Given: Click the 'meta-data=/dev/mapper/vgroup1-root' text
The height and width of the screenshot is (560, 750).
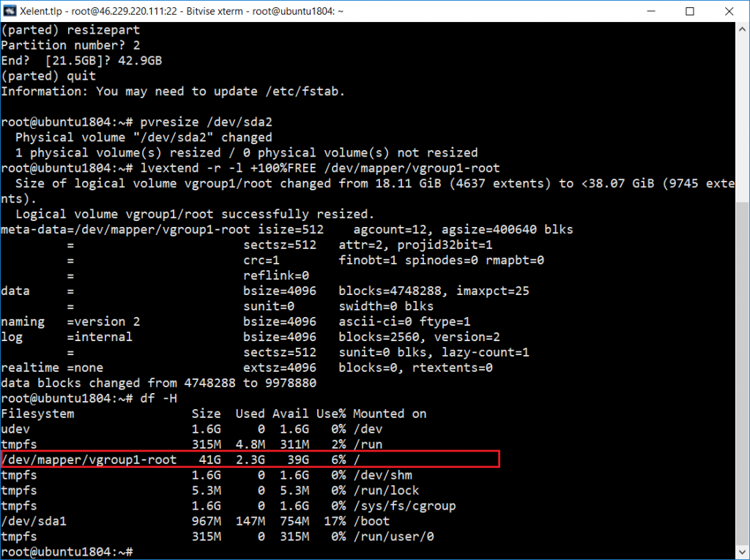Looking at the screenshot, I should [125, 230].
